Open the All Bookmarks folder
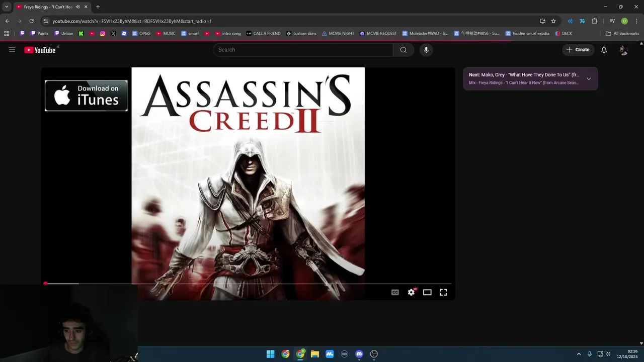Viewport: 644px width, 362px height. click(x=622, y=34)
